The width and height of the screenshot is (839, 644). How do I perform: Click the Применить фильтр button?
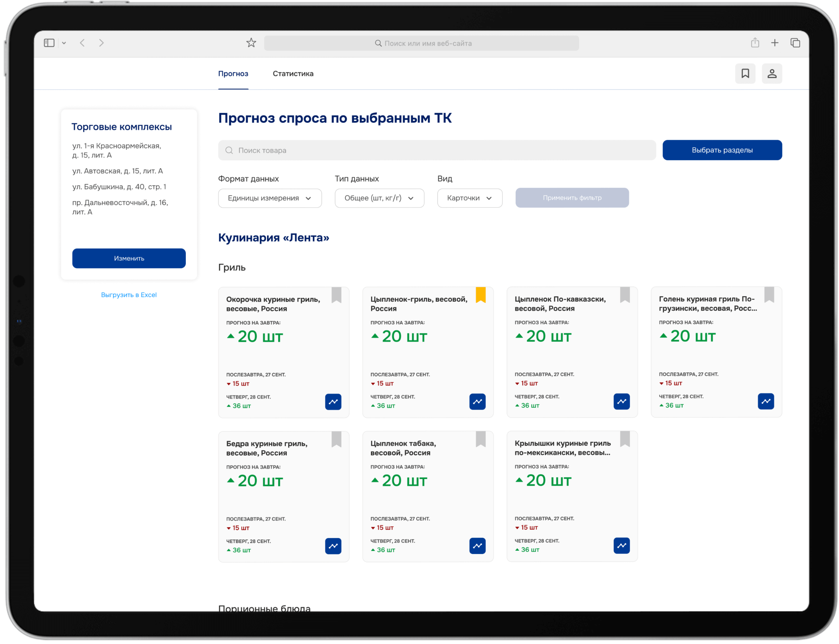(573, 198)
